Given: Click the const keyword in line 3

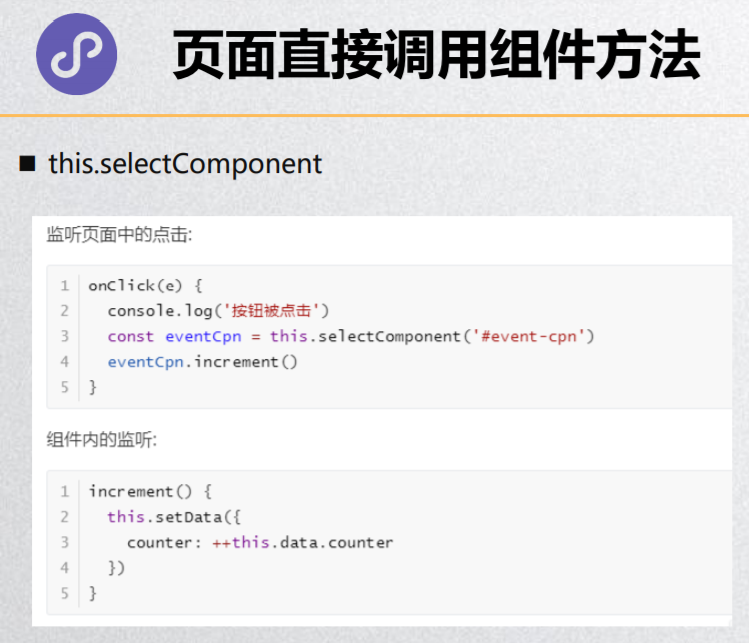Looking at the screenshot, I should point(131,337).
